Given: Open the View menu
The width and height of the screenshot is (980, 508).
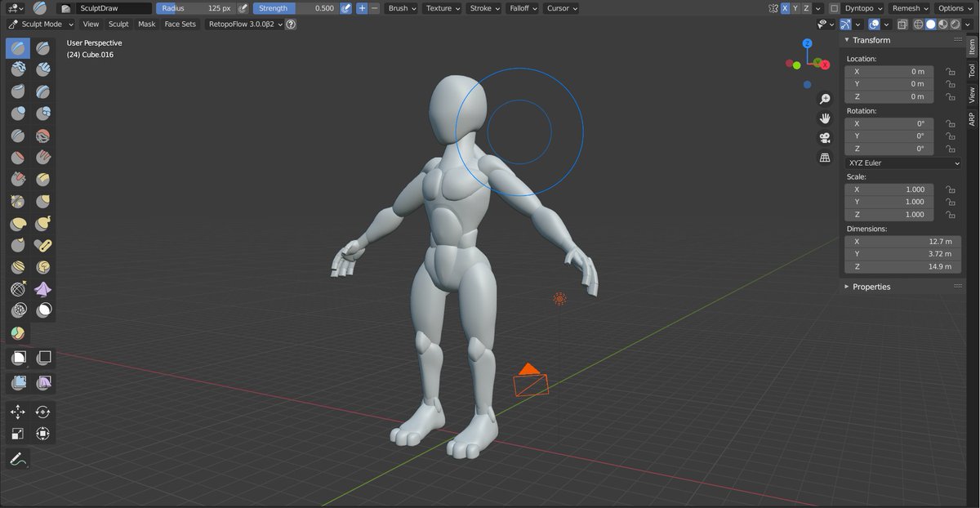Looking at the screenshot, I should coord(91,25).
